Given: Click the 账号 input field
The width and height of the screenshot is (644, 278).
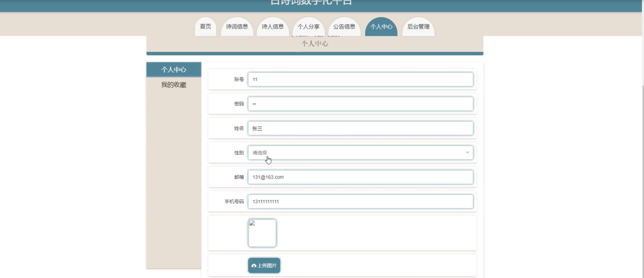Looking at the screenshot, I should point(361,79).
